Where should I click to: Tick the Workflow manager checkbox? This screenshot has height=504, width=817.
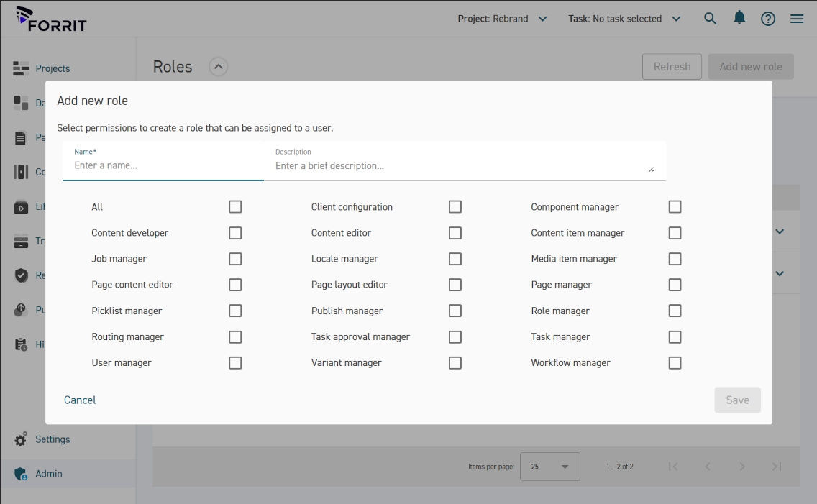coord(675,363)
